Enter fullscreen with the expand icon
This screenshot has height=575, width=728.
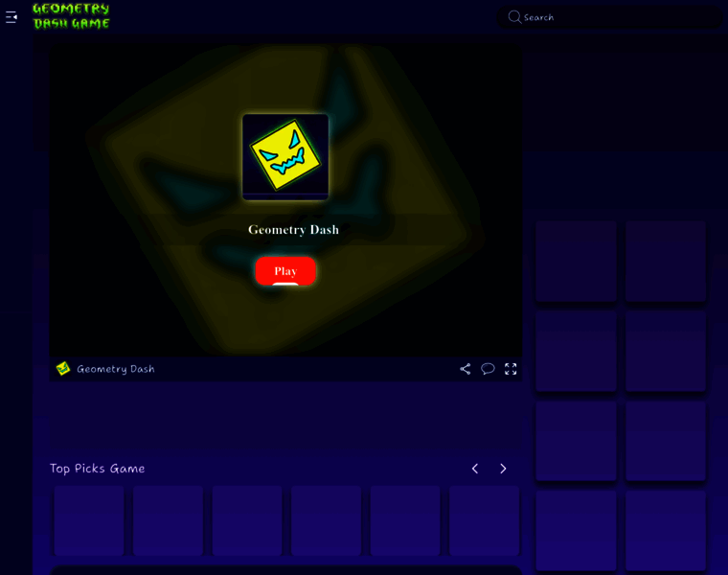tap(511, 369)
